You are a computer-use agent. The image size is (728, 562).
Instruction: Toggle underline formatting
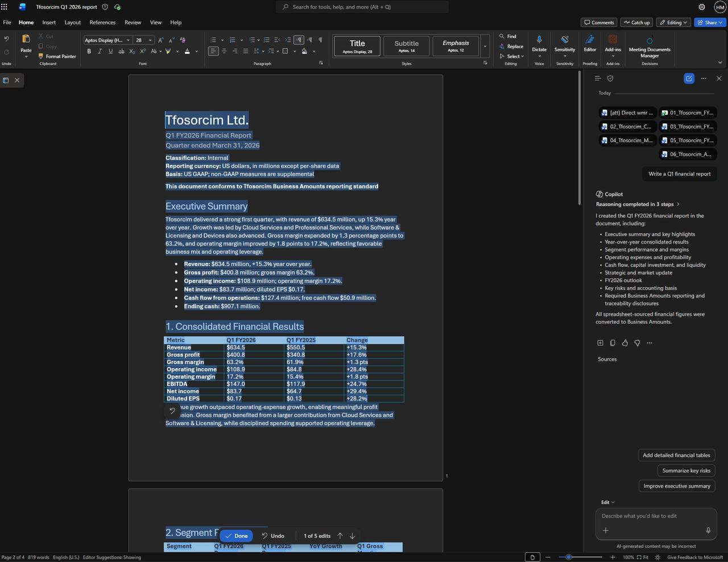(x=110, y=51)
